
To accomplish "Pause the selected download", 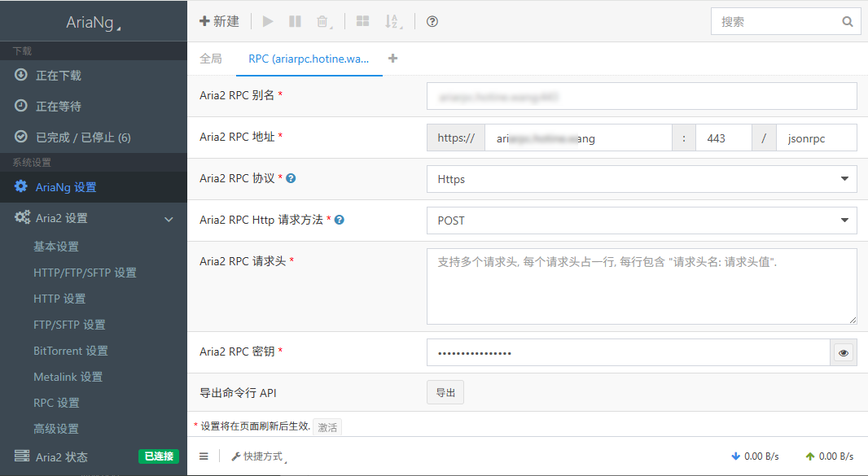I will 295,21.
